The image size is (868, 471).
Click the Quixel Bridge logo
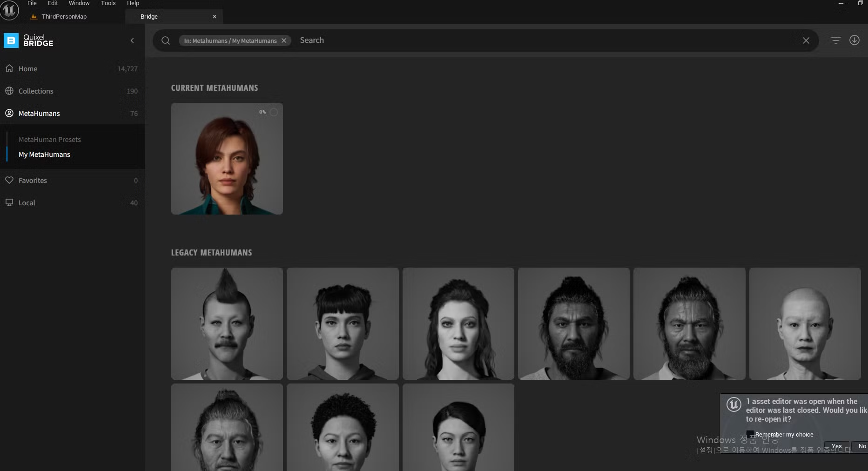(29, 40)
